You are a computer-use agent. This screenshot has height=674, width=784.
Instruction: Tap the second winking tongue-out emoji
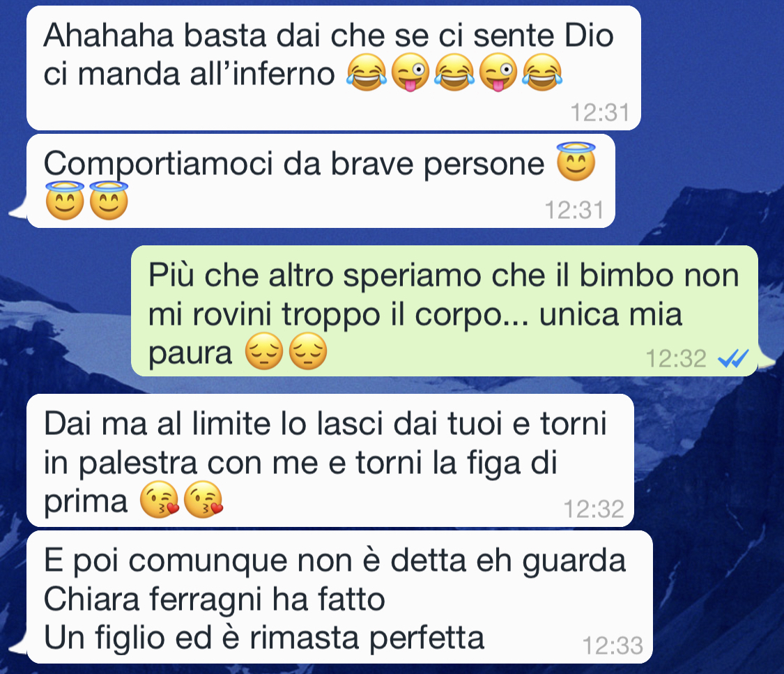pyautogui.click(x=498, y=72)
